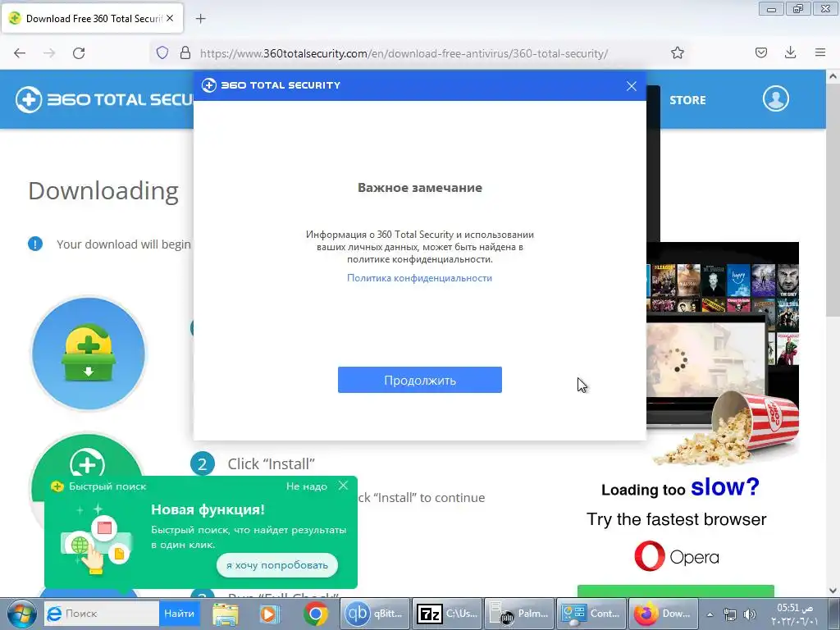Click Не надо in the green popup
This screenshot has width=840, height=630.
[307, 486]
